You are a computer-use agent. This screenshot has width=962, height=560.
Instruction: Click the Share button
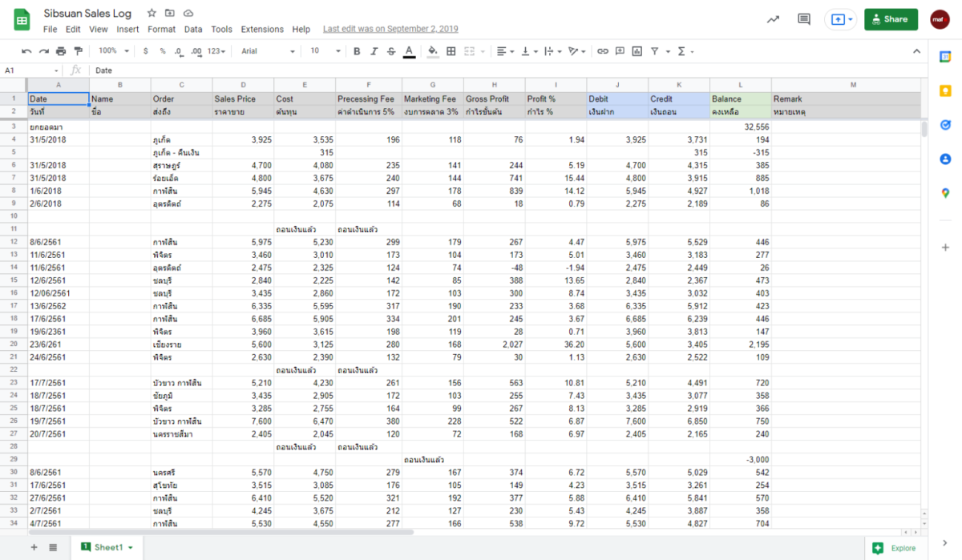(891, 18)
